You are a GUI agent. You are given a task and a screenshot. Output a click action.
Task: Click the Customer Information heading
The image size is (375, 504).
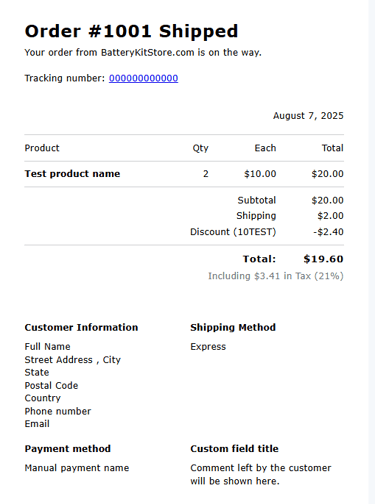click(x=81, y=328)
